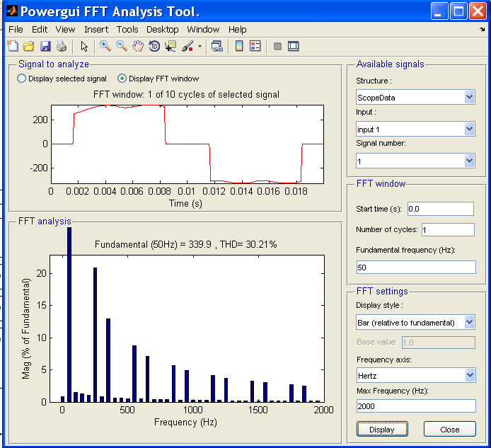Open the Tools menu
The width and height of the screenshot is (491, 448).
tap(127, 30)
